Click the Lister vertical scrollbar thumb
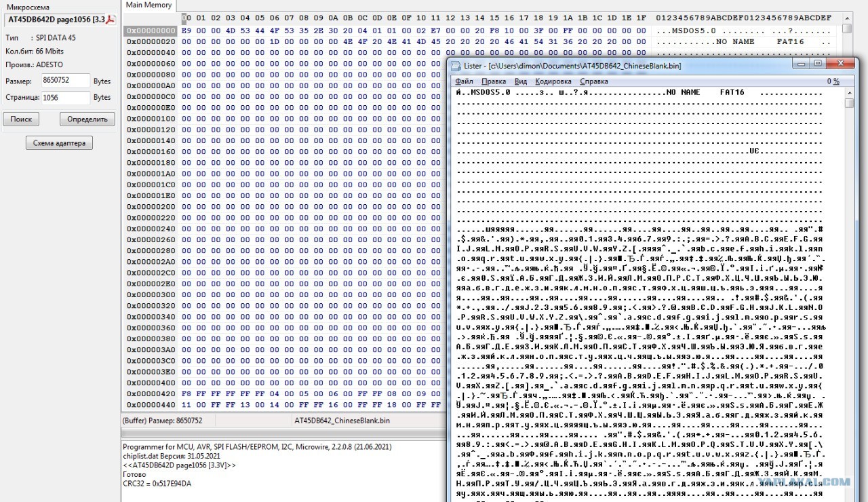 (x=850, y=103)
